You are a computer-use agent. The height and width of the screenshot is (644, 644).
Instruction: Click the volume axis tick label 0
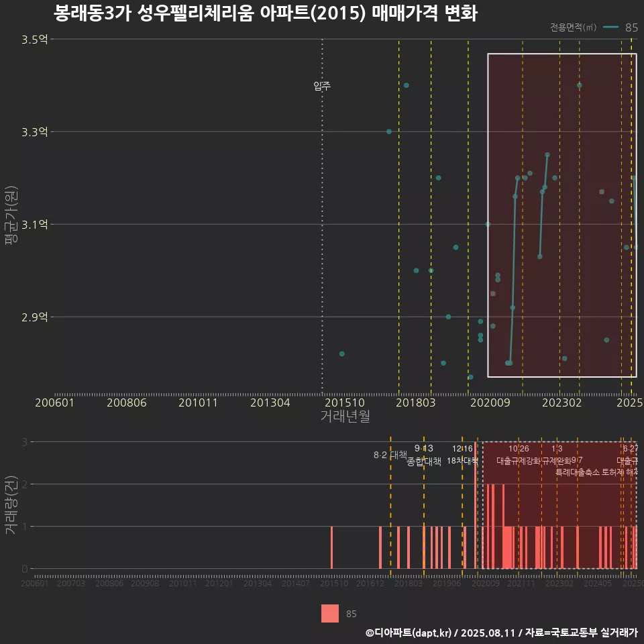(25, 569)
